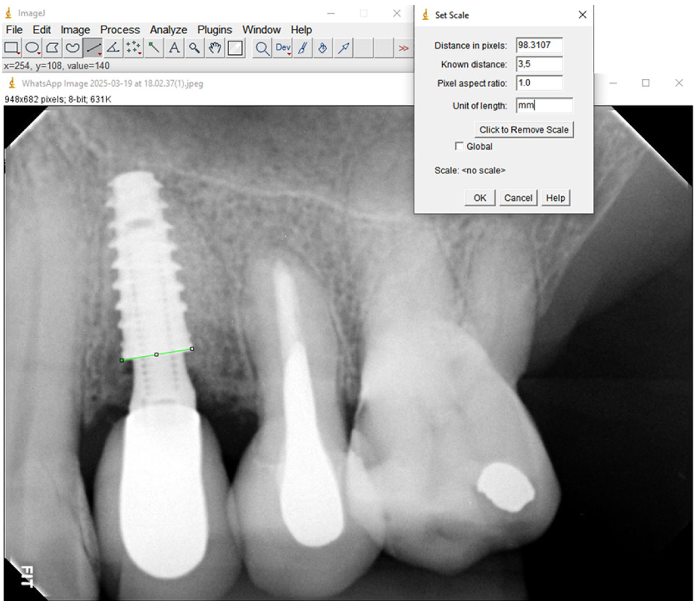
Task: Select the Text tool
Action: 174,48
